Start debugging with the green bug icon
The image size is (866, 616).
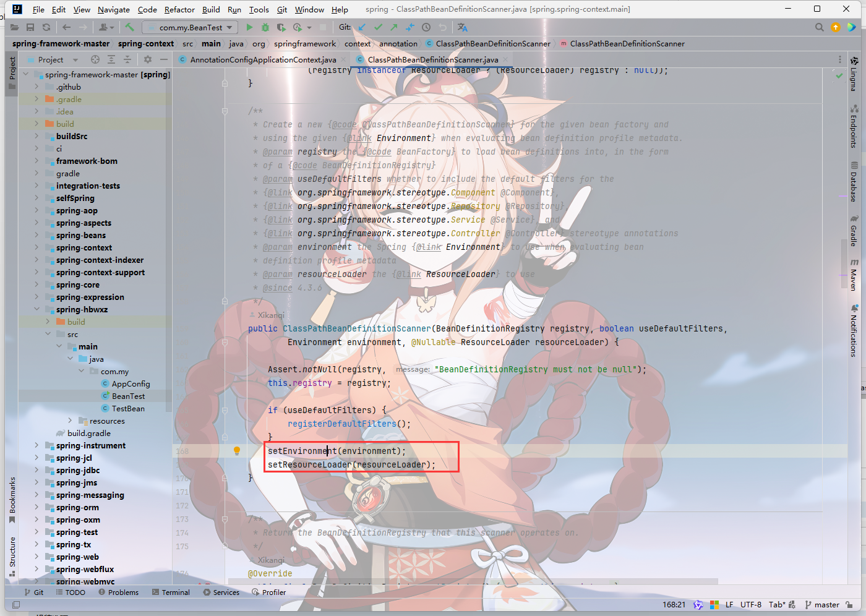265,27
